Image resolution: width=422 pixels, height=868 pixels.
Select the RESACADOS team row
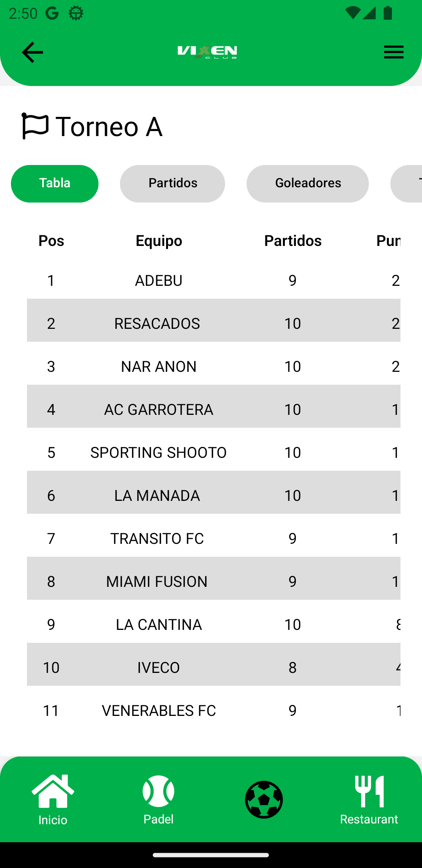tap(157, 324)
